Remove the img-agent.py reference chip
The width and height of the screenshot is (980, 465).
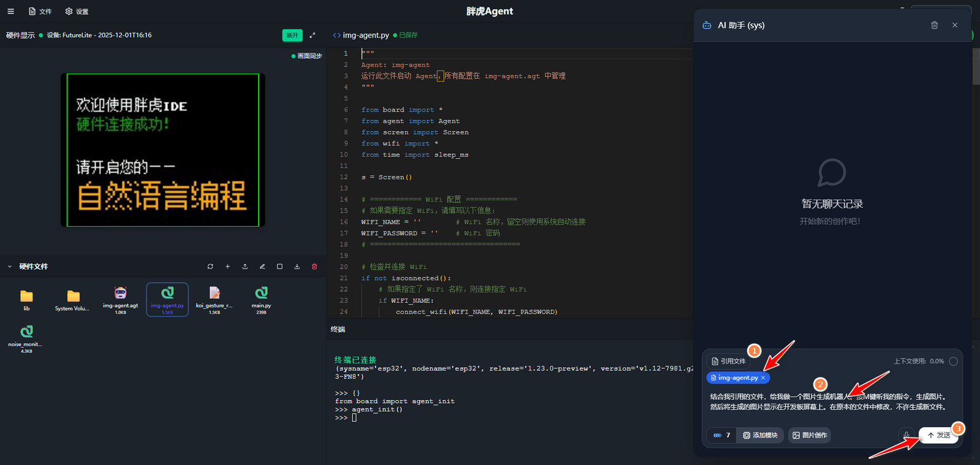pos(763,378)
